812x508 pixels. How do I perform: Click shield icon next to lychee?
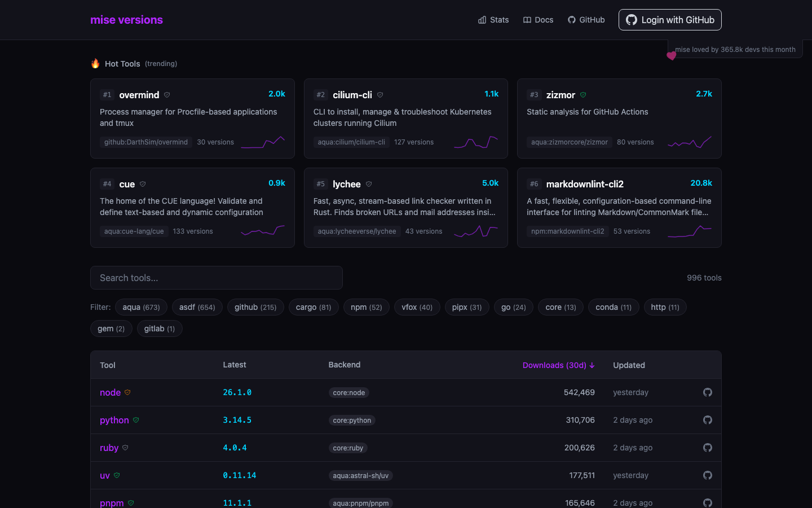369,184
